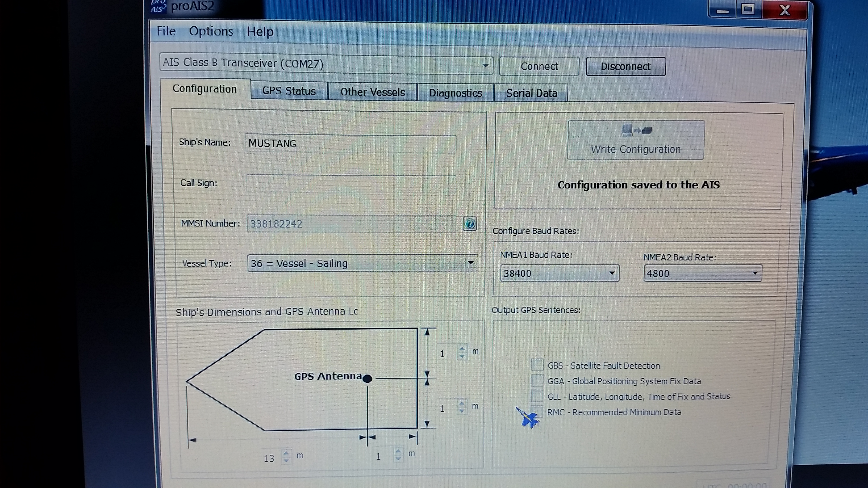Decrease the lower beam dimension spinner
Screen dimensions: 868x488
tap(462, 411)
